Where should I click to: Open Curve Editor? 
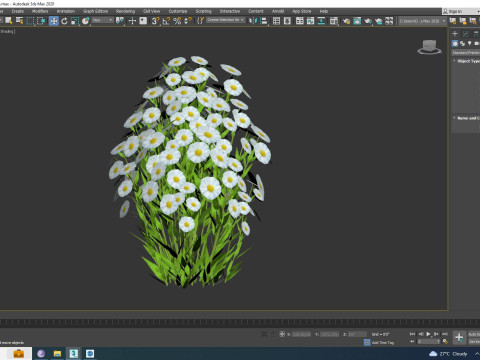click(x=310, y=21)
